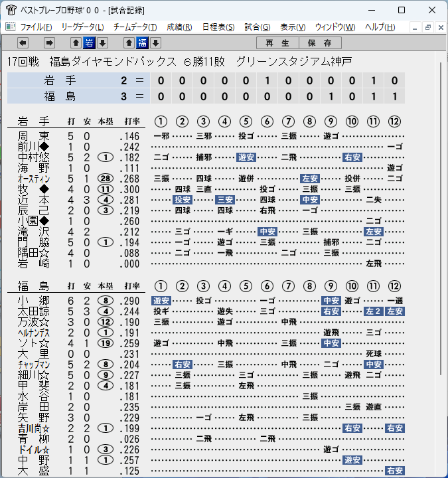Click 岩手 player name 周東
Image resolution: width=448 pixels, height=478 pixels.
pyautogui.click(x=34, y=136)
